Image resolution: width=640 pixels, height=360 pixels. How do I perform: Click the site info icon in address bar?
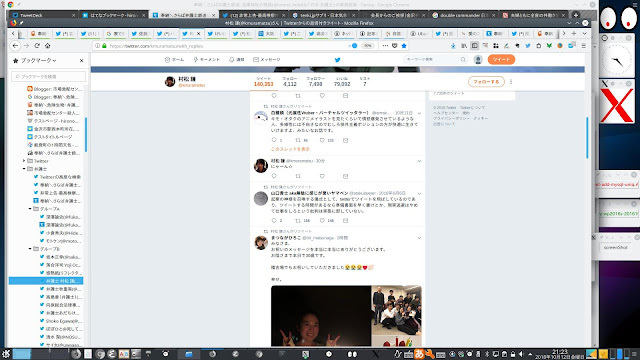click(x=97, y=46)
